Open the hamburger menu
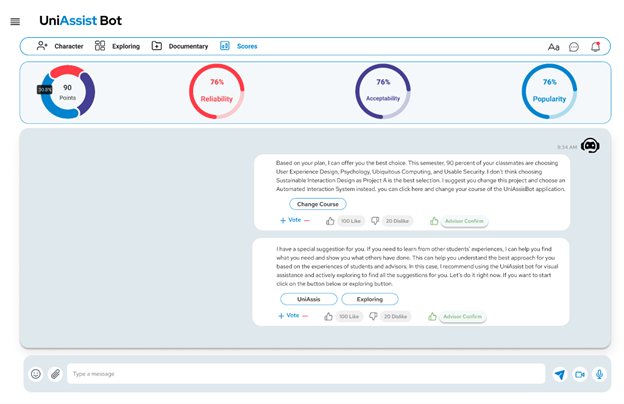624x404 pixels. pos(15,21)
